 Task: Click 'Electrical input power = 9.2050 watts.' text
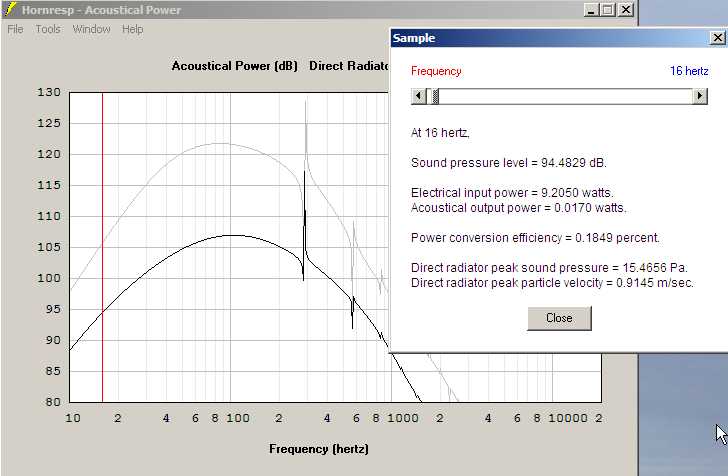click(x=512, y=193)
